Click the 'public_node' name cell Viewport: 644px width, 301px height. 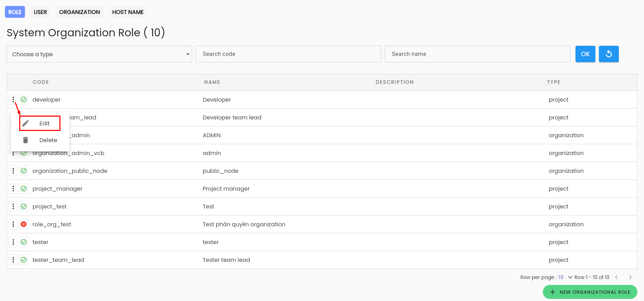[220, 171]
